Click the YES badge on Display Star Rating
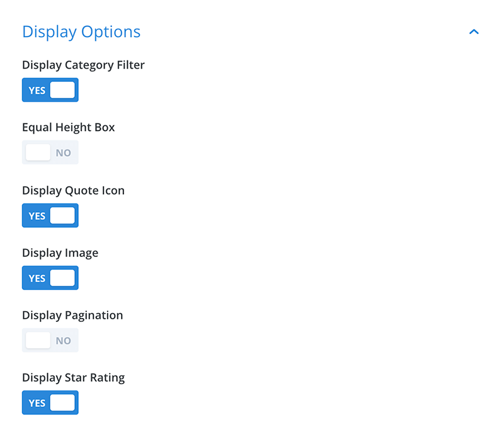This screenshot has height=439, width=504. pos(37,402)
